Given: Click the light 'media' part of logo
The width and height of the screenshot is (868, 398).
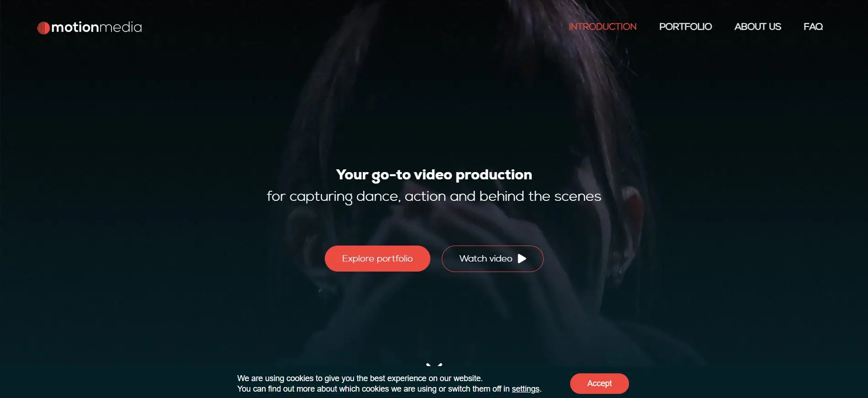Looking at the screenshot, I should [121, 27].
